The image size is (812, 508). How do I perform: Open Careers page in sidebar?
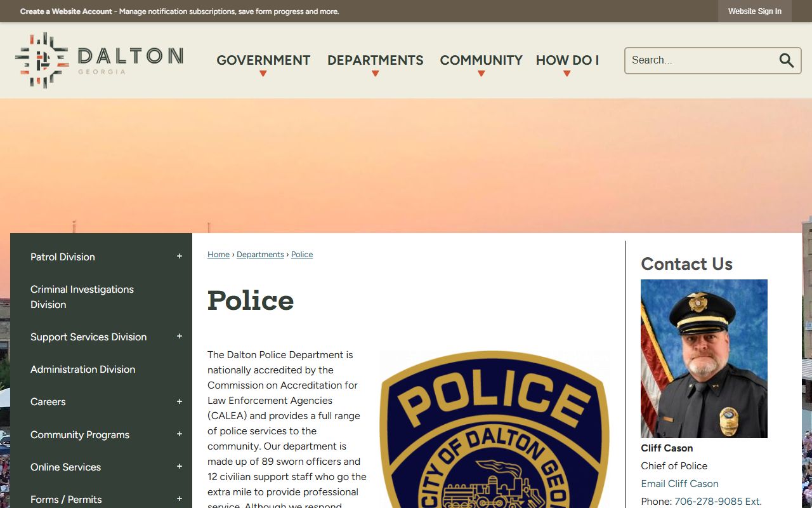[x=48, y=401]
